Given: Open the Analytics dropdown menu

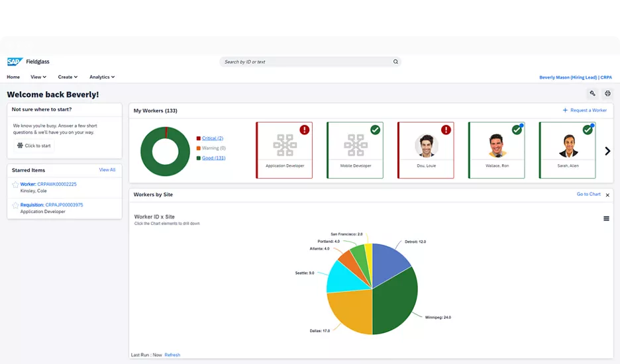Looking at the screenshot, I should click(x=102, y=77).
